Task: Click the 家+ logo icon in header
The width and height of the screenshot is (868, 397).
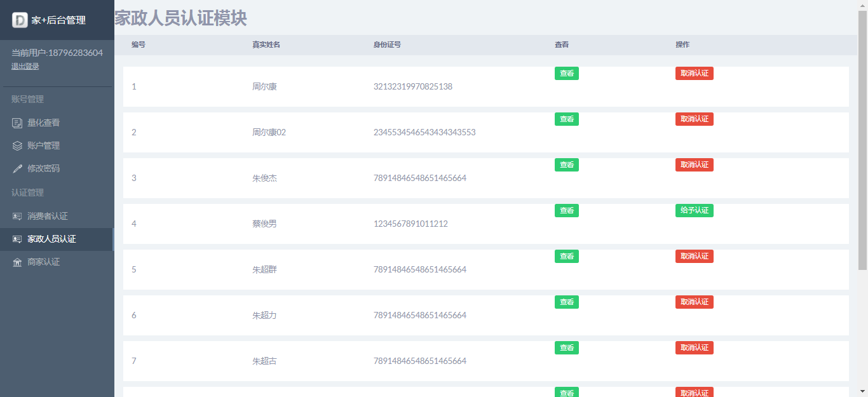Action: tap(20, 20)
